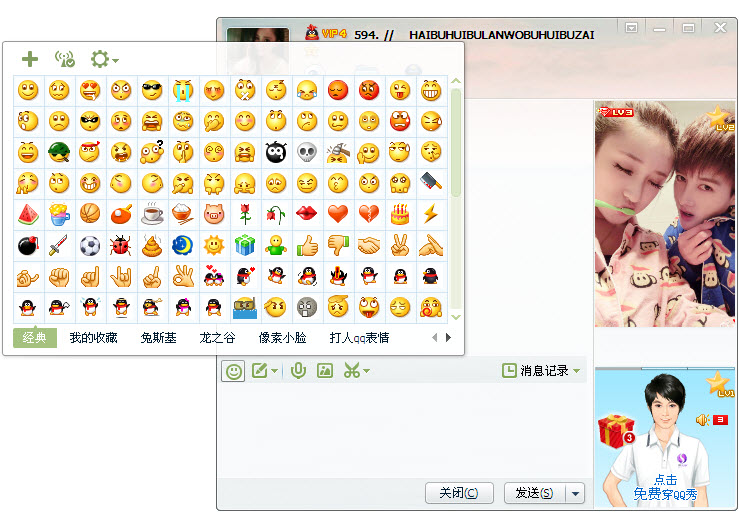Image resolution: width=739 pixels, height=512 pixels.
Task: Open the 龙之谷 emoticon tab
Action: 217,338
